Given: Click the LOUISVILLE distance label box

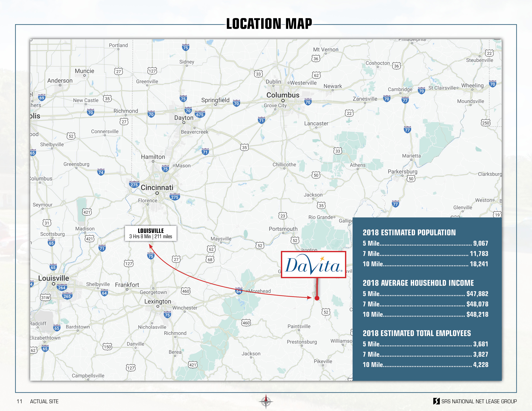Looking at the screenshot, I should click(151, 233).
